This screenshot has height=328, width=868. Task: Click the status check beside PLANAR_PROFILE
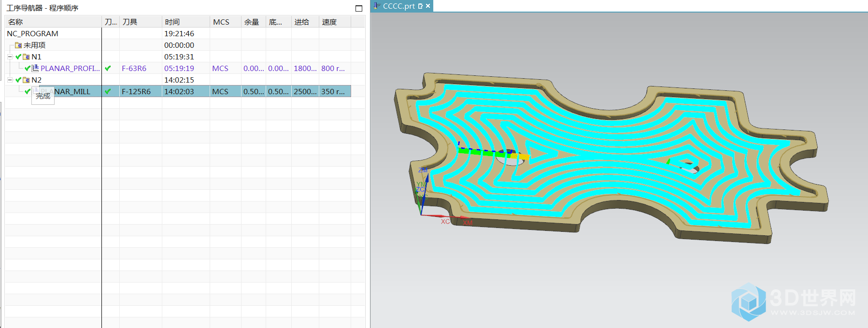point(28,69)
